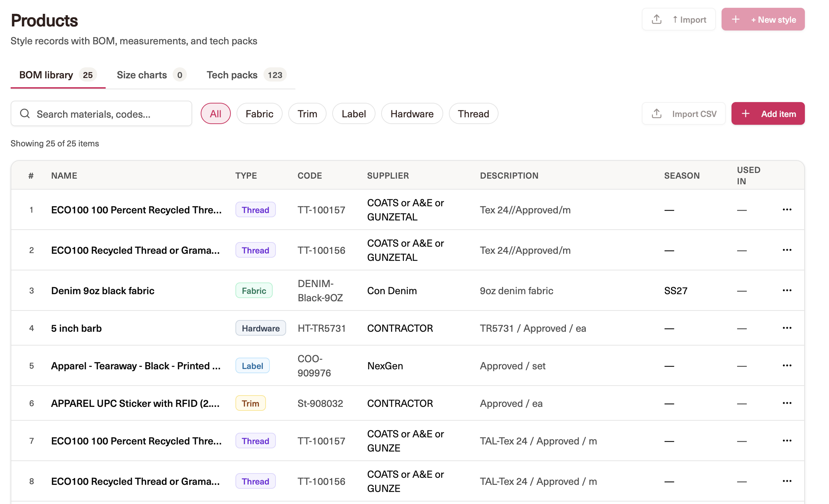Open the more-options menu for Denim 9oz black fabric
The image size is (829, 504).
[x=787, y=291]
